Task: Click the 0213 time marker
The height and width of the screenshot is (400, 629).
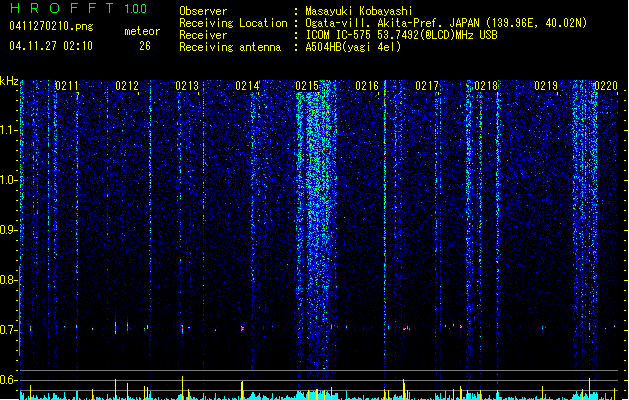Action: coord(187,86)
